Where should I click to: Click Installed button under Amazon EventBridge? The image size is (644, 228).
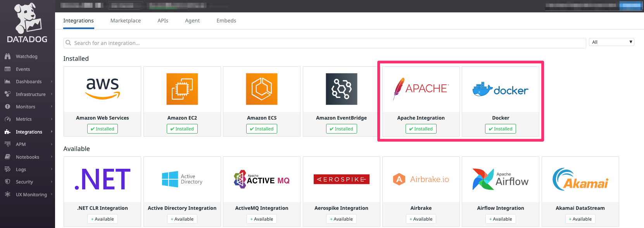click(x=342, y=129)
